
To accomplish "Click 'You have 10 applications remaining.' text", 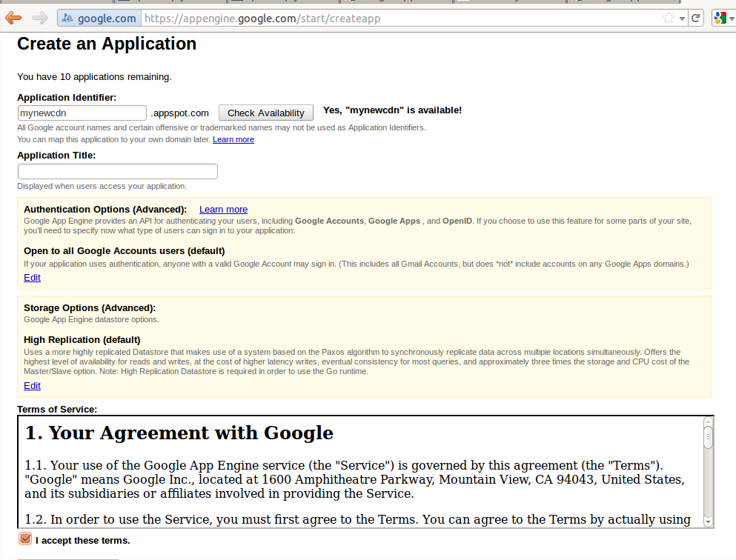I will [x=94, y=76].
